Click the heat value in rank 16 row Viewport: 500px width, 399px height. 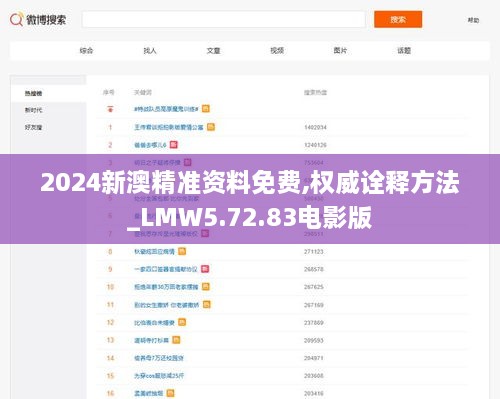(x=314, y=394)
